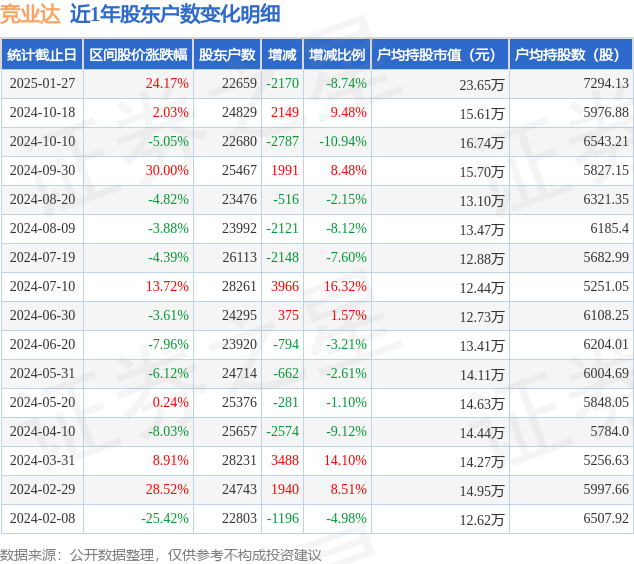The width and height of the screenshot is (634, 564).
Task: Select the date cell 2024-07-10
Action: point(42,286)
